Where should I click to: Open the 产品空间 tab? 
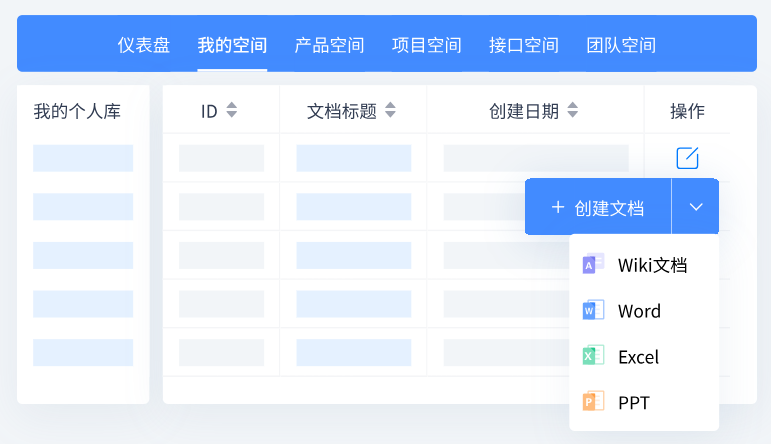tap(329, 45)
